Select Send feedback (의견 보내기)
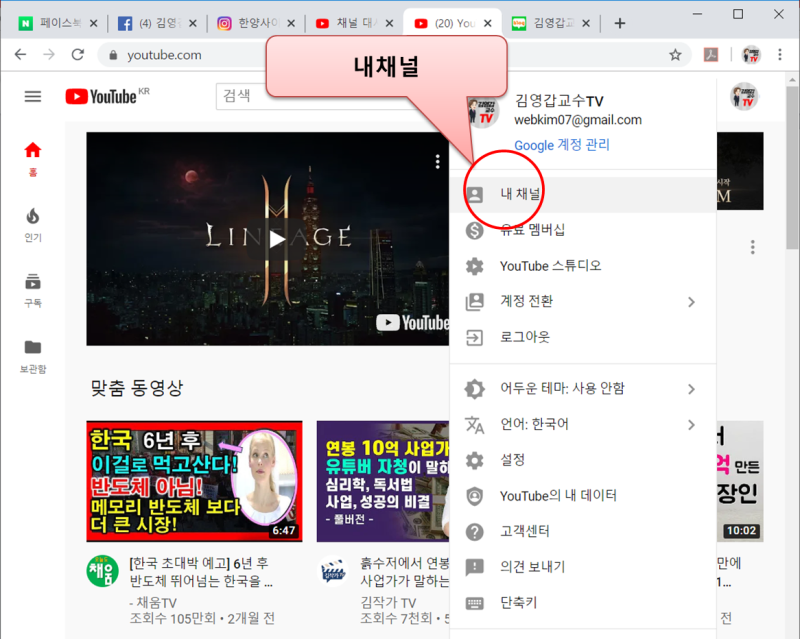The width and height of the screenshot is (800, 639). point(583,567)
